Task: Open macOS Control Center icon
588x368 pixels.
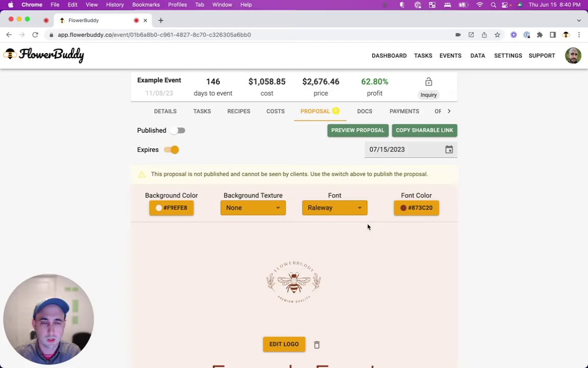Action: 505,5
